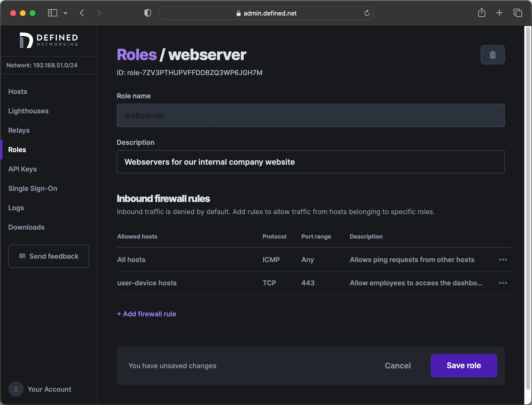Click Add firewall rule

(146, 314)
